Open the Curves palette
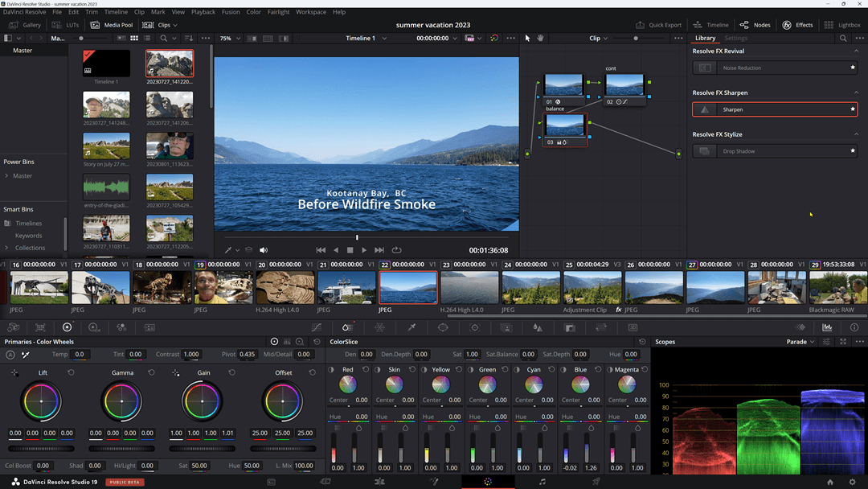Image resolution: width=868 pixels, height=489 pixels. click(317, 327)
